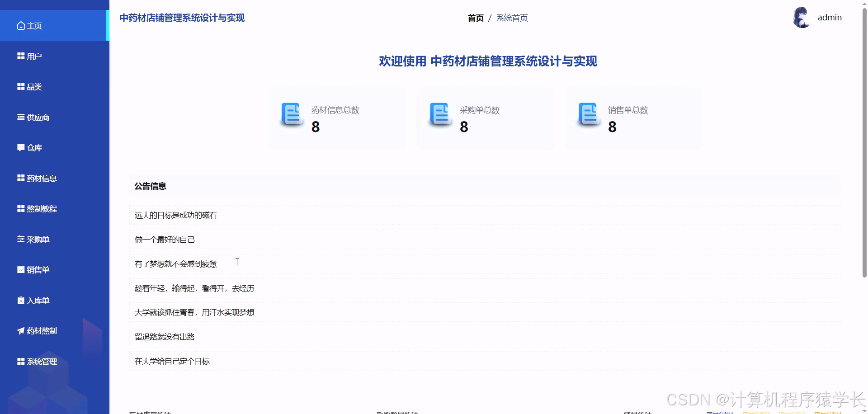This screenshot has height=414, width=868.
Task: Click the 系统首页 breadcrumb item
Action: pyautogui.click(x=512, y=18)
